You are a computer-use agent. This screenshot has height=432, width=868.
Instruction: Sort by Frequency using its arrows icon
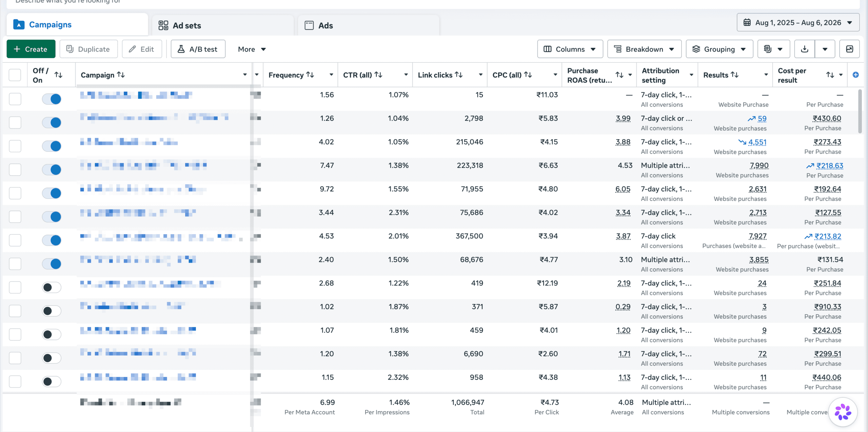310,75
